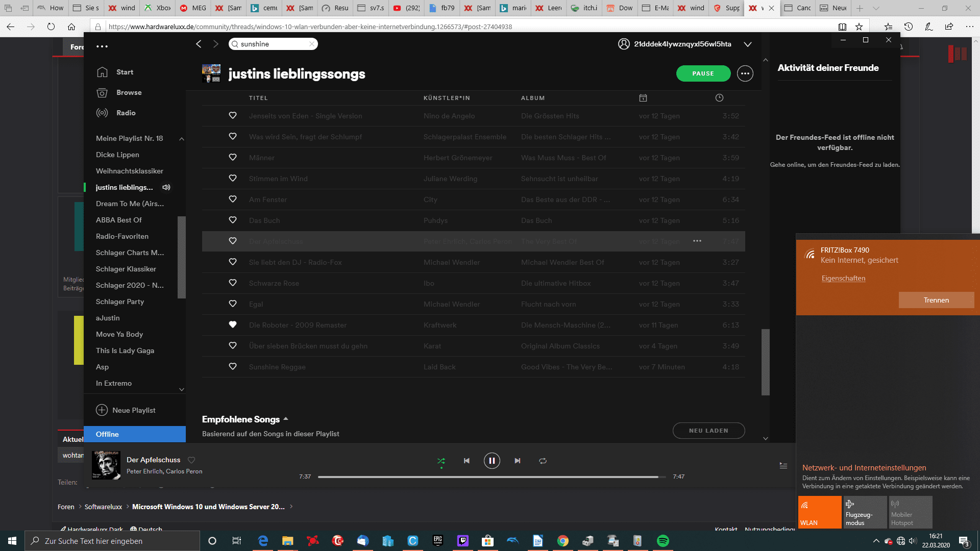Seek in track progress bar
Image resolution: width=980 pixels, height=551 pixels.
coord(492,477)
